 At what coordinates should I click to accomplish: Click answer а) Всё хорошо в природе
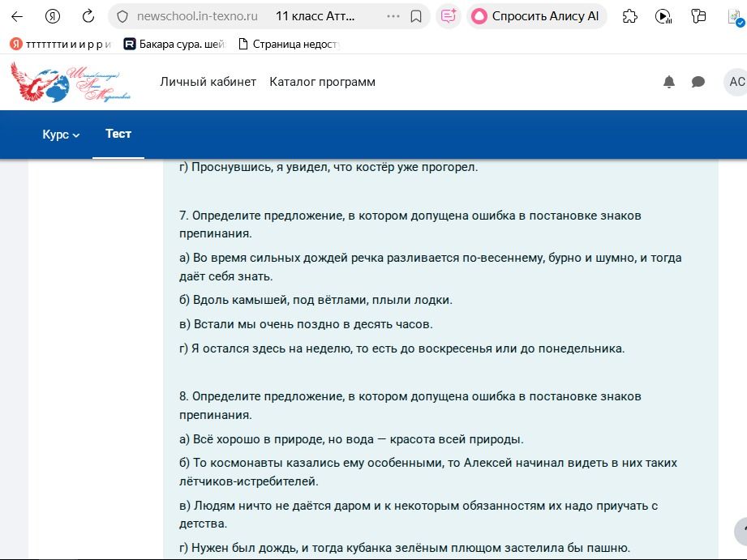351,439
